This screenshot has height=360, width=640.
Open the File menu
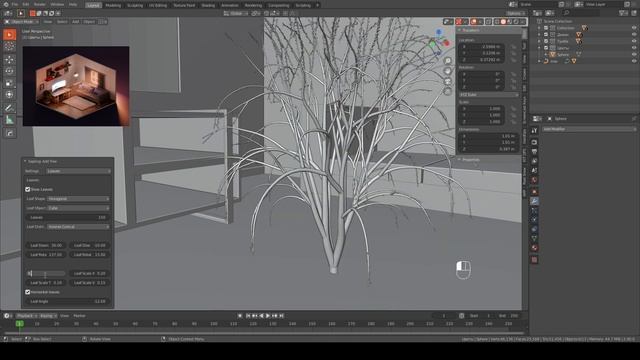[15, 4]
